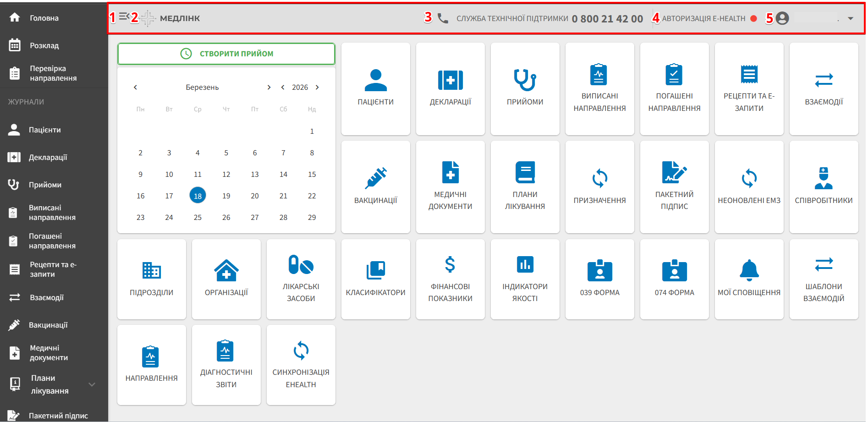Image resolution: width=868 pixels, height=422 pixels.
Task: Expand Плани лікування in the sidebar
Action: [x=92, y=384]
